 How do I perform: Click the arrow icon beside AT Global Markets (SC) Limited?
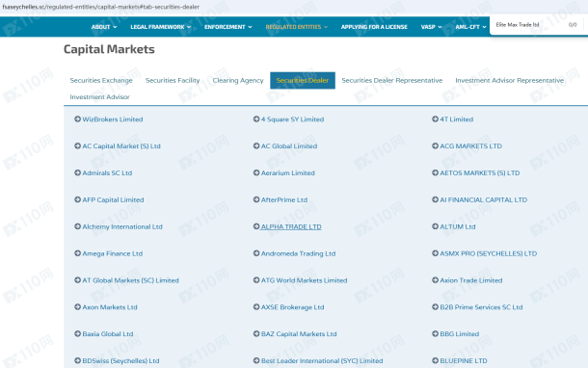78,280
